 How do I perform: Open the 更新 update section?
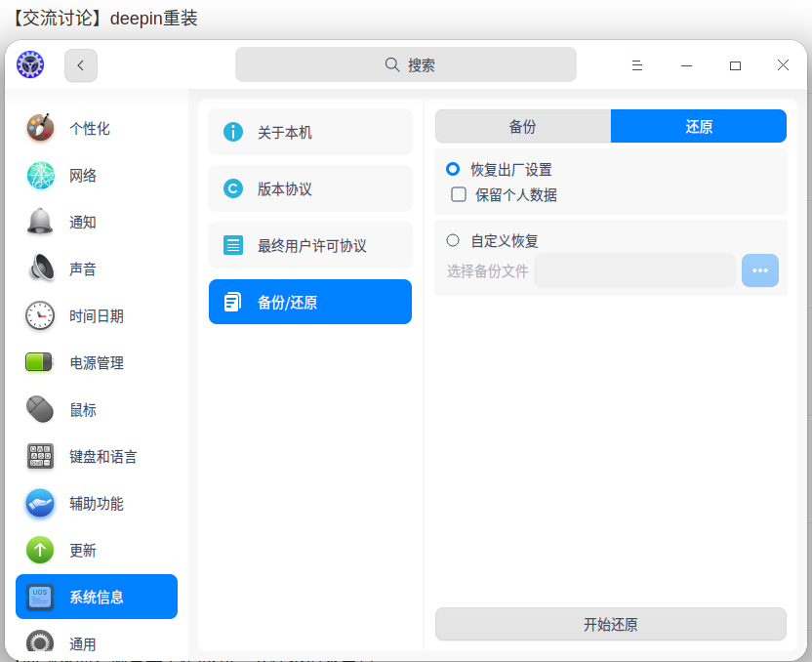(82, 551)
